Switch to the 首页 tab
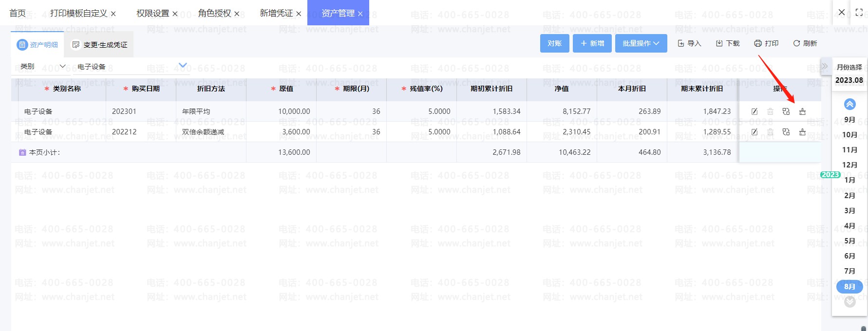Viewport: 868px width, 331px height. 18,13
